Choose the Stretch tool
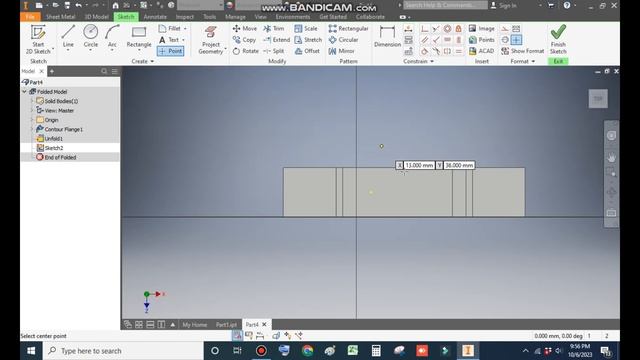The width and height of the screenshot is (640, 360). click(308, 40)
